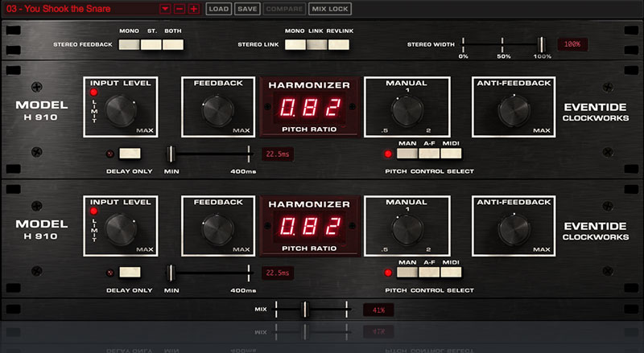Viewport: 644px width, 353px height.
Task: Click the minus button for previous preset
Action: click(x=180, y=9)
